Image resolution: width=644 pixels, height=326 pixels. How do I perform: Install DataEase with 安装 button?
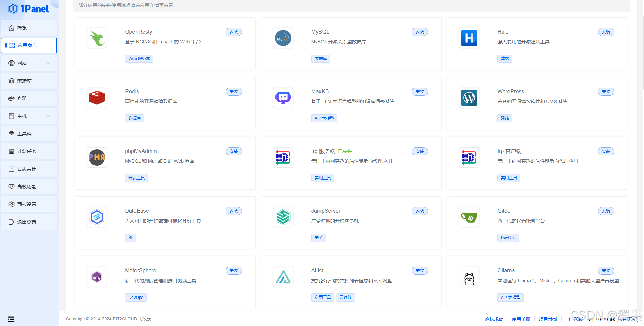coord(234,211)
